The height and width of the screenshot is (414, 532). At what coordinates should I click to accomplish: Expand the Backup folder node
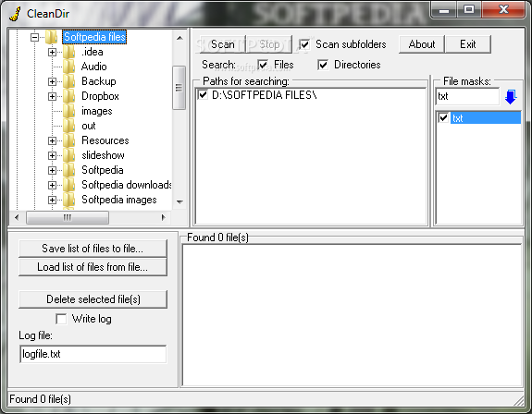coord(52,81)
